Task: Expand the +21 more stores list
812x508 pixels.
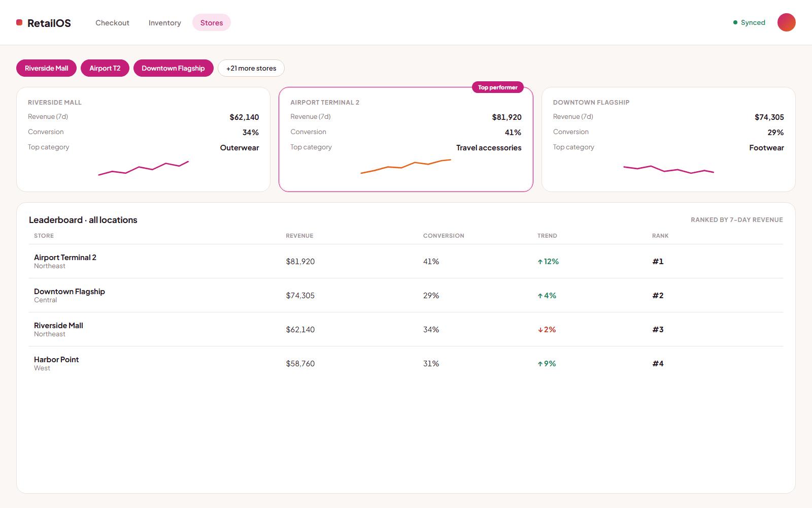Action: (251, 68)
